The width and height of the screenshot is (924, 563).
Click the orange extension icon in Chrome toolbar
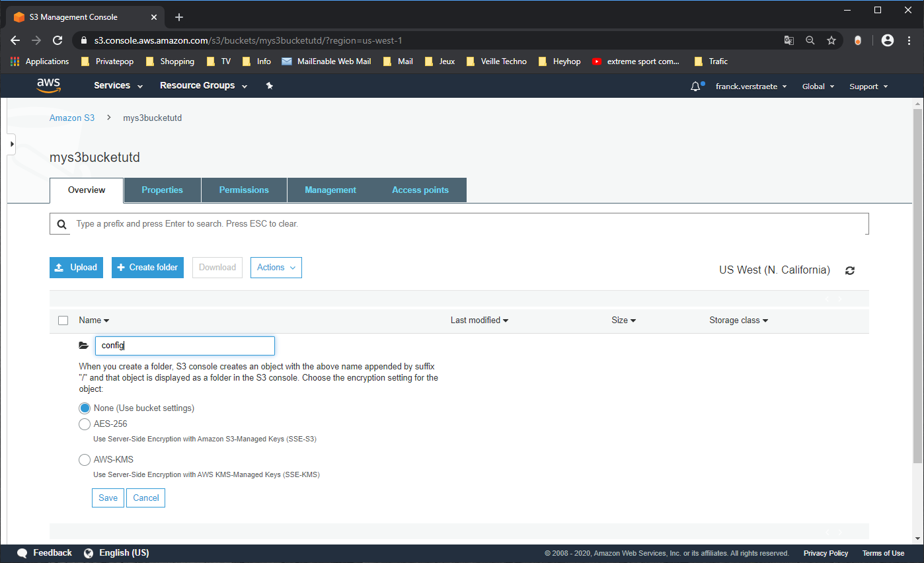click(858, 40)
